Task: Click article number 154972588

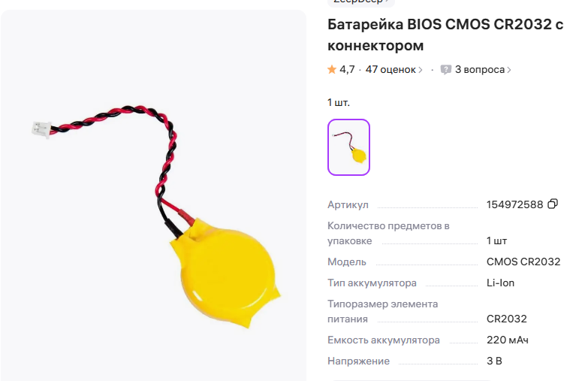Action: [514, 204]
